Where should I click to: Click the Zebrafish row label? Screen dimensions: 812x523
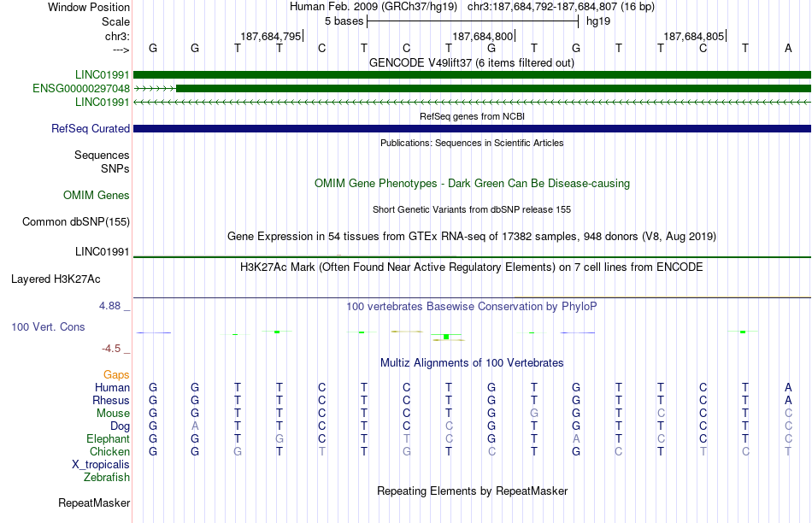[x=106, y=478]
